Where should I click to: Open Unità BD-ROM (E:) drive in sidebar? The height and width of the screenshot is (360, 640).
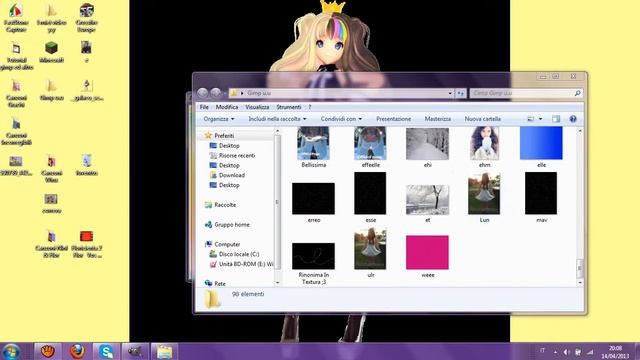242,264
